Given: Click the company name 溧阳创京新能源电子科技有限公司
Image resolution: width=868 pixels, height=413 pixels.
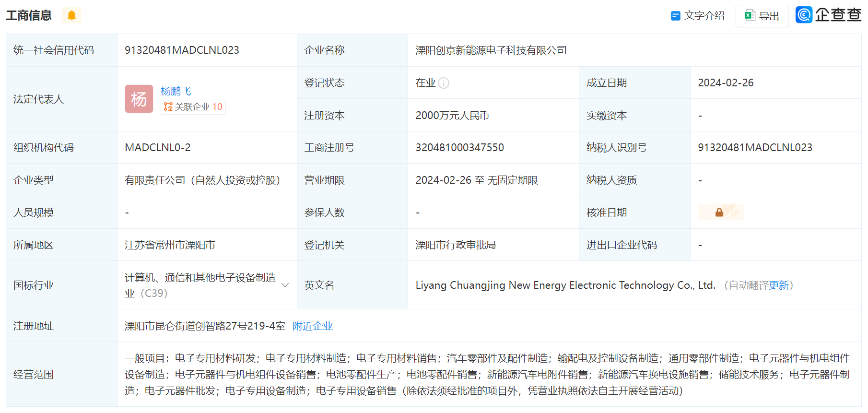Looking at the screenshot, I should [491, 50].
